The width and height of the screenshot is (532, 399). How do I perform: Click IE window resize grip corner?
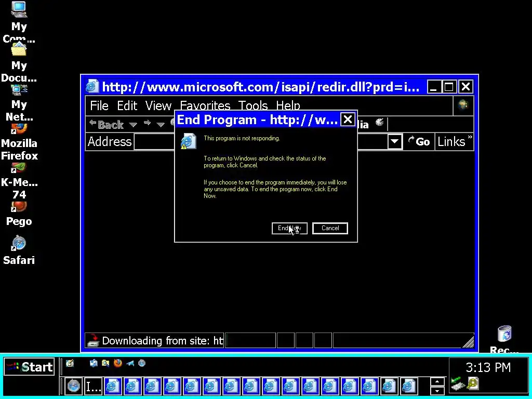(468, 342)
